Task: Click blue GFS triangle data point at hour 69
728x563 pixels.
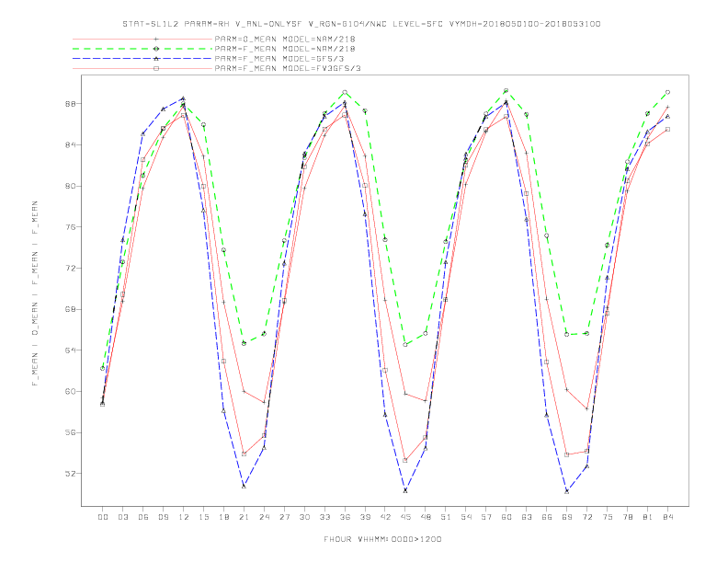Action: point(567,491)
